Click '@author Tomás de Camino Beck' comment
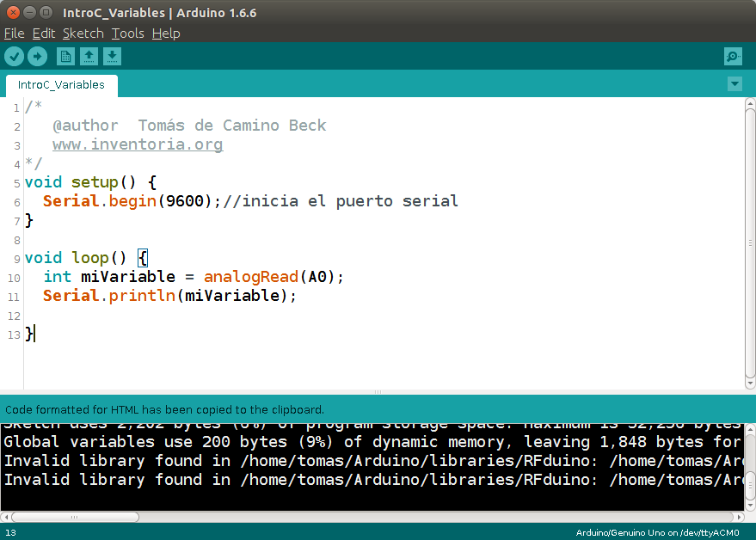 (189, 126)
